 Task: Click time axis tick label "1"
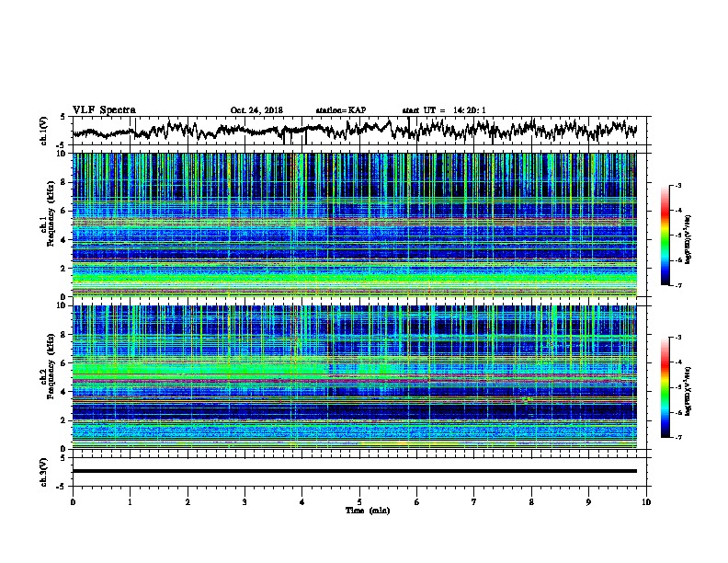pyautogui.click(x=130, y=501)
